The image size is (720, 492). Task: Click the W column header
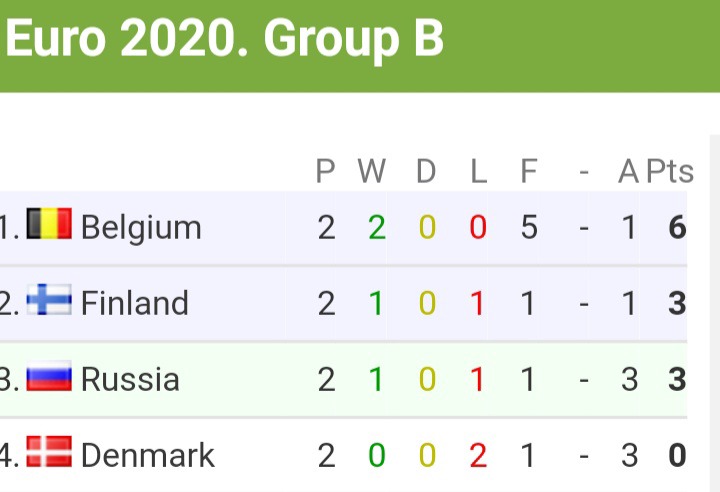pyautogui.click(x=371, y=172)
